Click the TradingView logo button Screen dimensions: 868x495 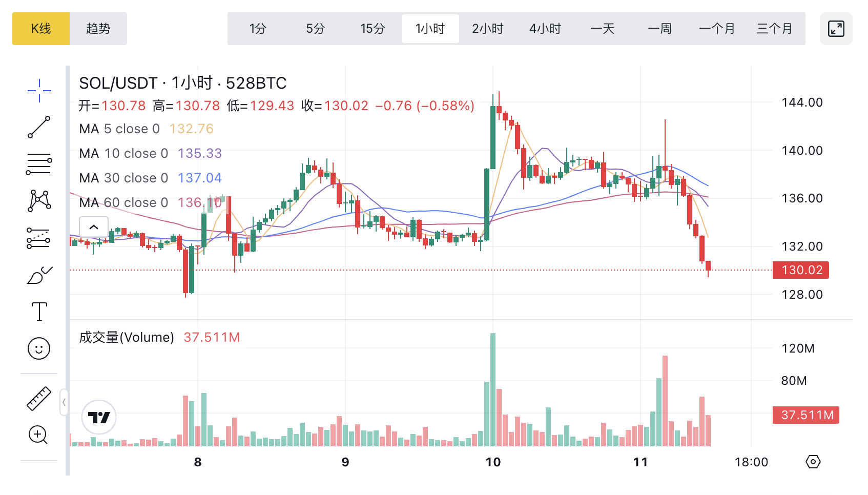click(99, 417)
